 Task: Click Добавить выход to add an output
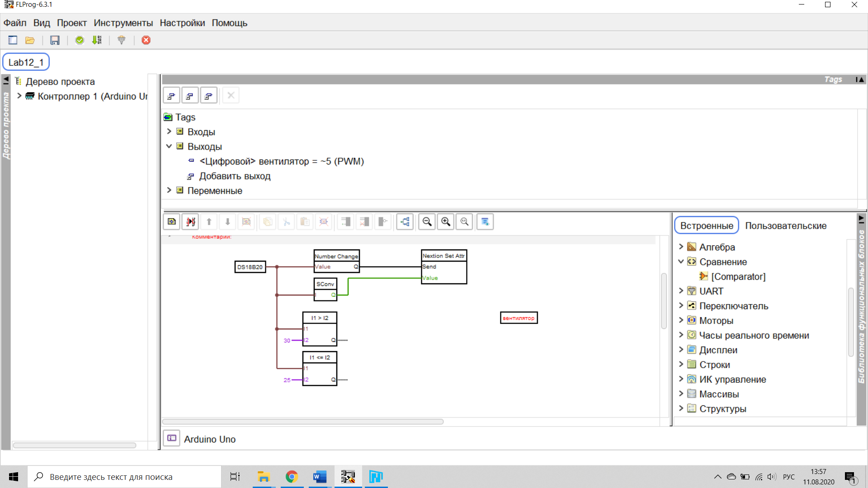pyautogui.click(x=235, y=176)
